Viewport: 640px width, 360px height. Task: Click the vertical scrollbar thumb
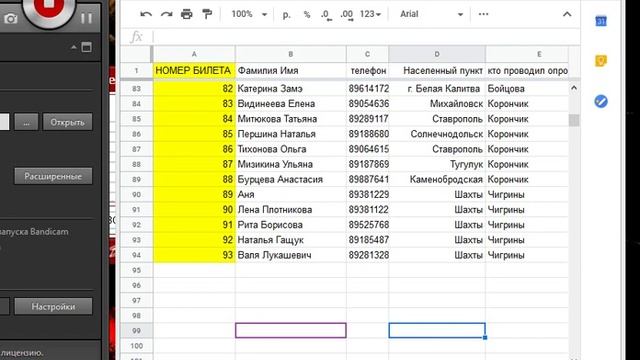point(574,120)
